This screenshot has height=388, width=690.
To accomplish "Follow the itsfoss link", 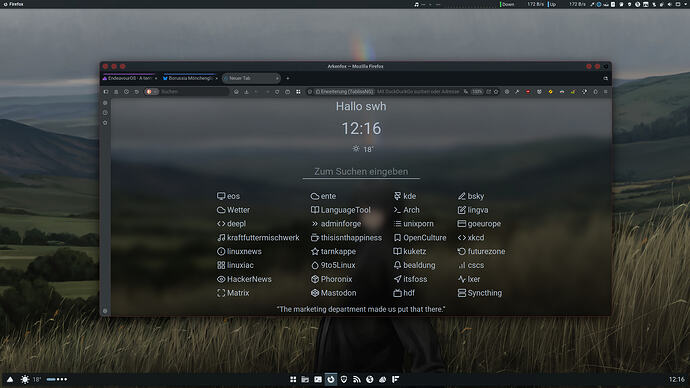I will [x=410, y=279].
